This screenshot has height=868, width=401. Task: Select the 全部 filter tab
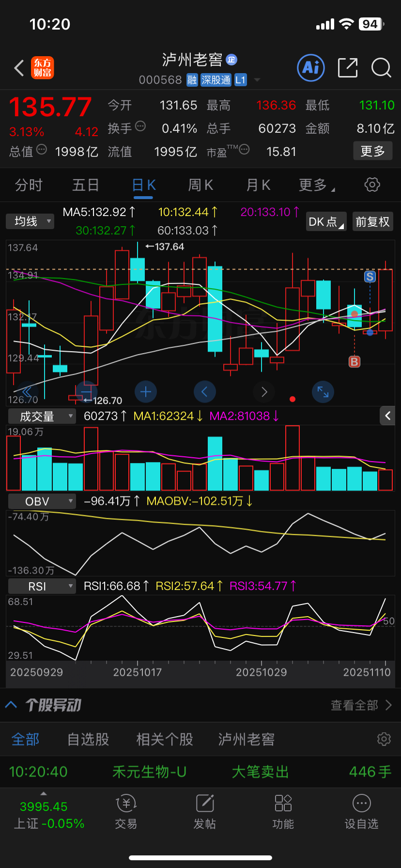click(x=26, y=739)
